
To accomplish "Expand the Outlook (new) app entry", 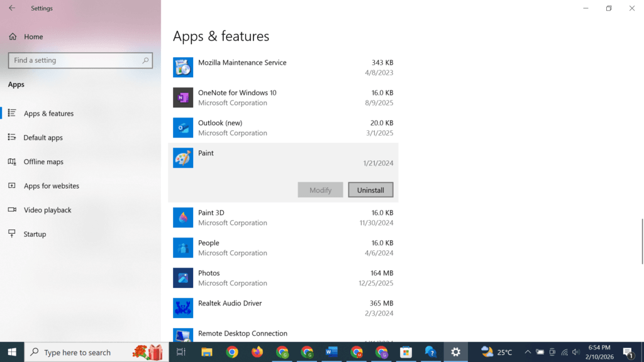I will pyautogui.click(x=283, y=128).
